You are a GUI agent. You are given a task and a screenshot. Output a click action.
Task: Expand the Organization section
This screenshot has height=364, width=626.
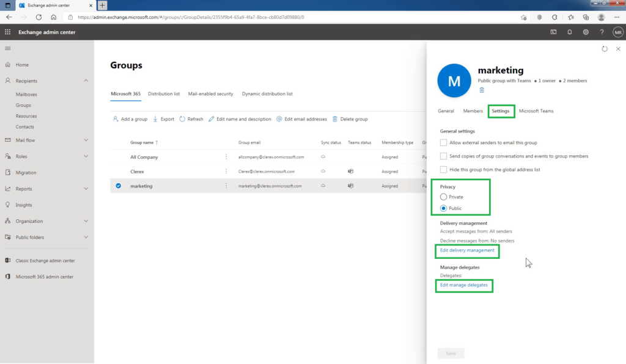click(86, 221)
